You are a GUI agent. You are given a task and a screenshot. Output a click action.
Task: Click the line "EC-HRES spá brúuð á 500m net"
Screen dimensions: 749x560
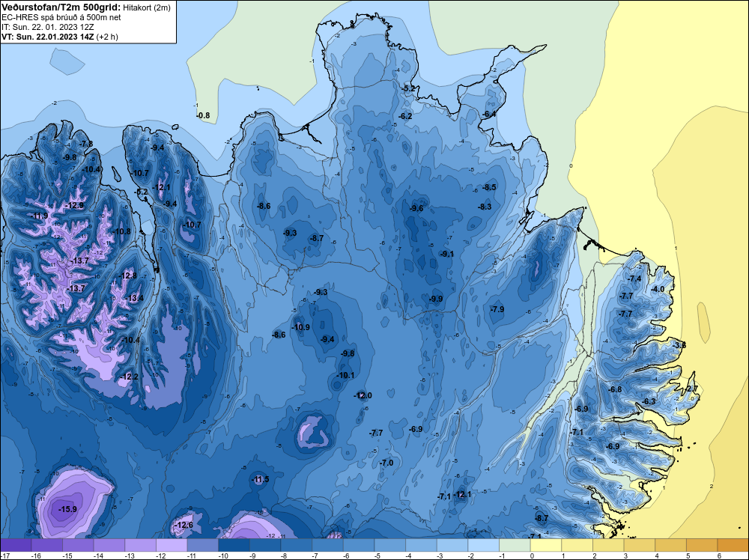pyautogui.click(x=61, y=18)
